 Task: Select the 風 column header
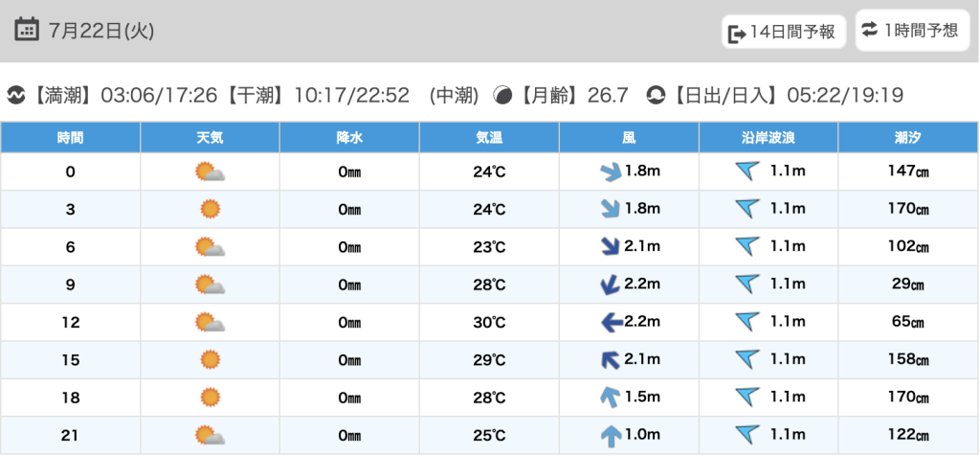click(629, 137)
